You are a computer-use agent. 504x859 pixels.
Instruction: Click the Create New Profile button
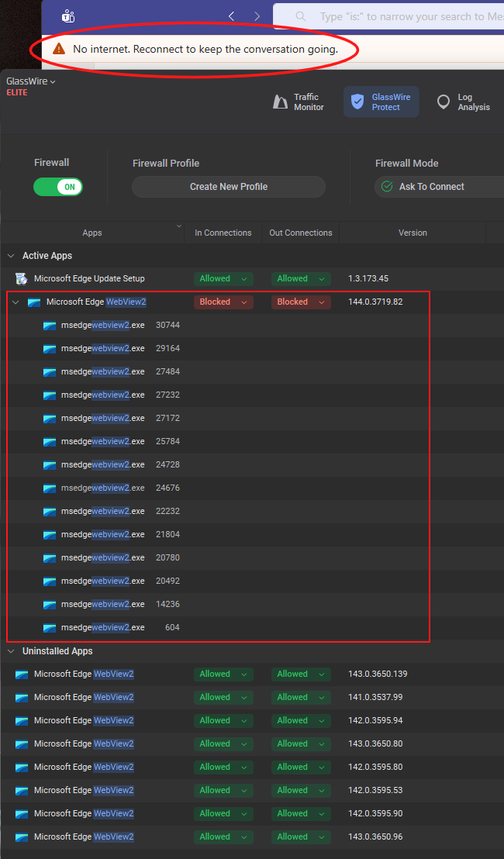(229, 187)
